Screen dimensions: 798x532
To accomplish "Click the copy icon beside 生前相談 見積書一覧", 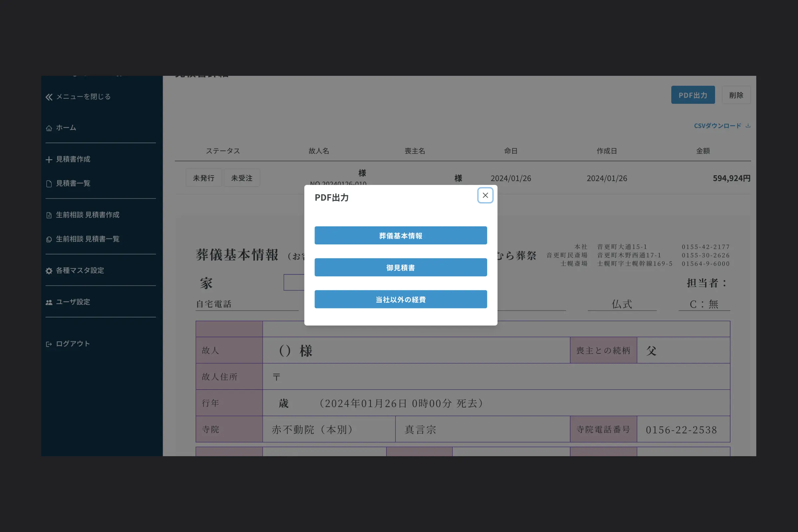I will pyautogui.click(x=49, y=239).
